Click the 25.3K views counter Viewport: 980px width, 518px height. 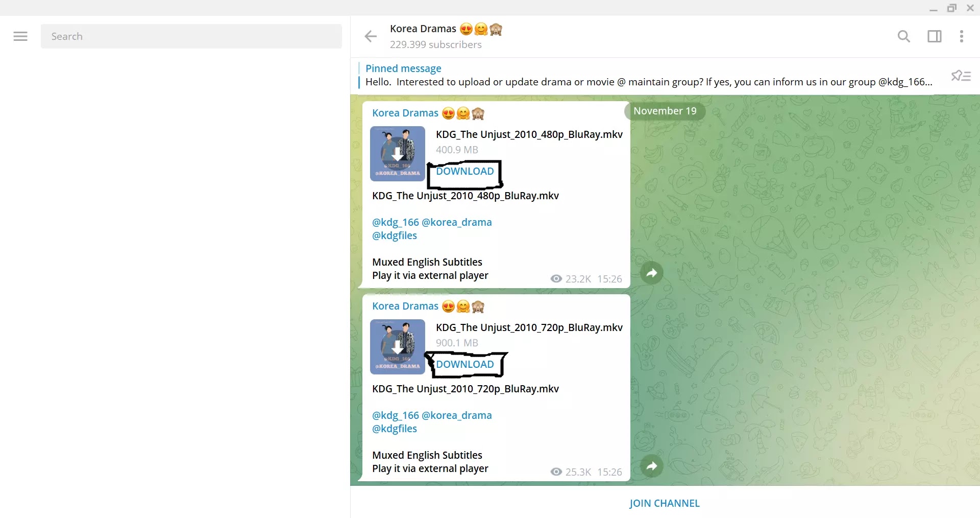(571, 472)
